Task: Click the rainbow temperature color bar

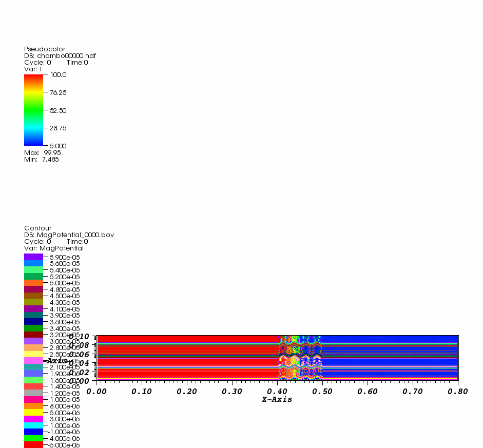Action: click(x=33, y=110)
